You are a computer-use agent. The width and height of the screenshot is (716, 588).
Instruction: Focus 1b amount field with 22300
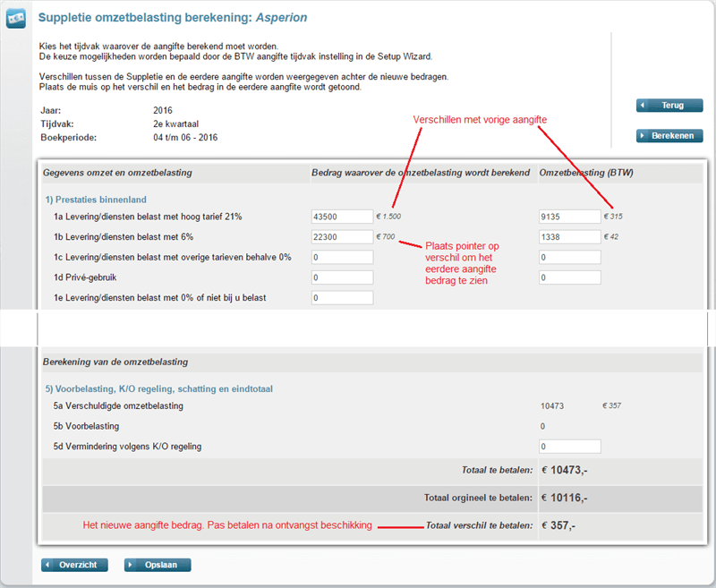tap(342, 237)
